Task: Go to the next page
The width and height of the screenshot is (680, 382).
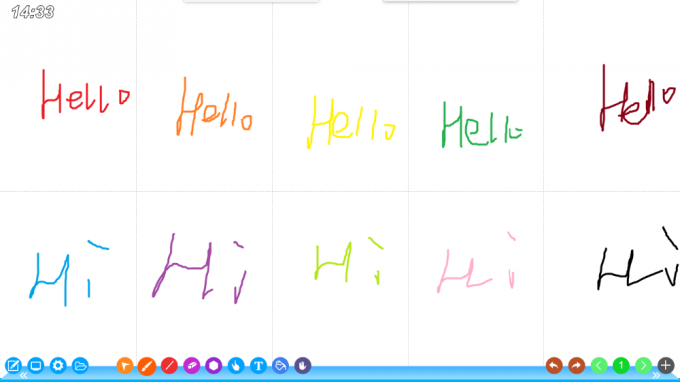Action: pos(644,366)
